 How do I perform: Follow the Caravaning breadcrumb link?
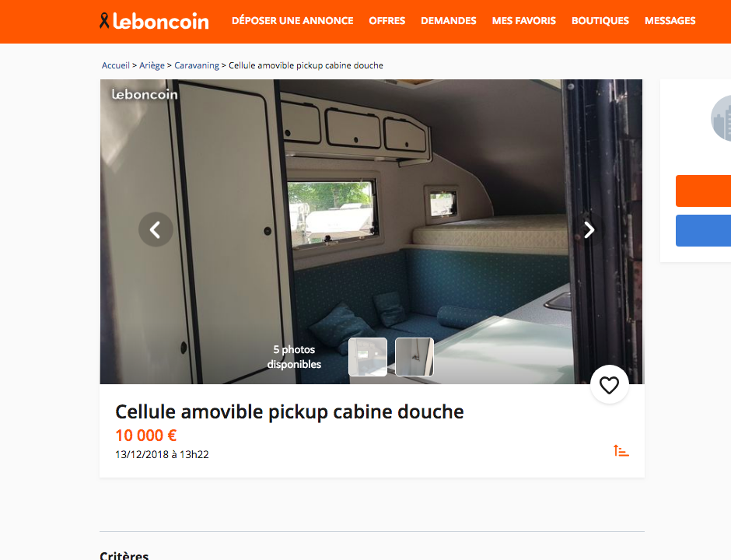coord(197,65)
